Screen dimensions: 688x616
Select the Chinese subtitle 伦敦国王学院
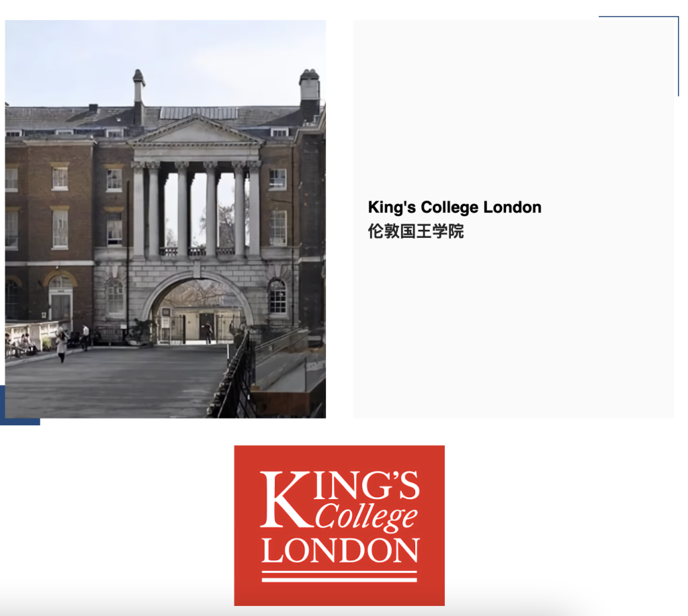[x=415, y=231]
